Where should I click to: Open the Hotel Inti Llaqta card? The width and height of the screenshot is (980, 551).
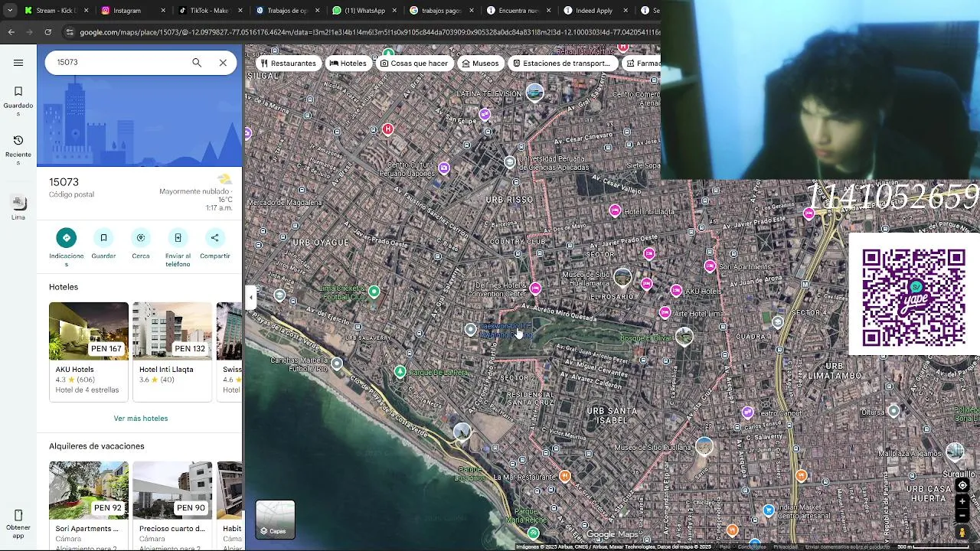tap(172, 351)
